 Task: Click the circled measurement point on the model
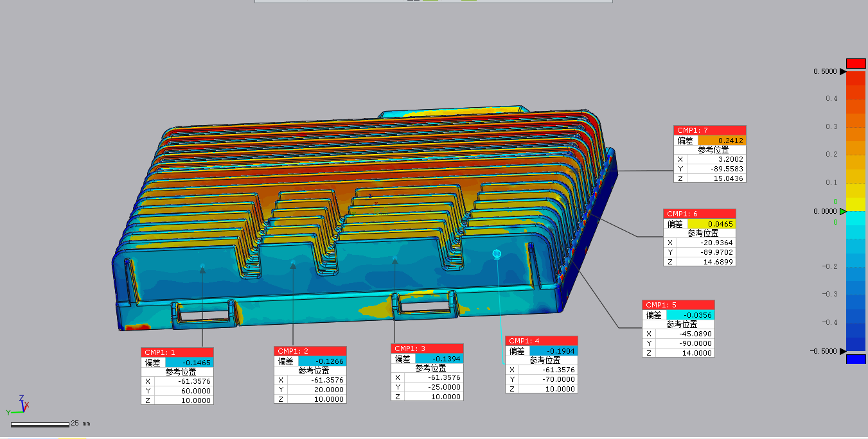[496, 254]
